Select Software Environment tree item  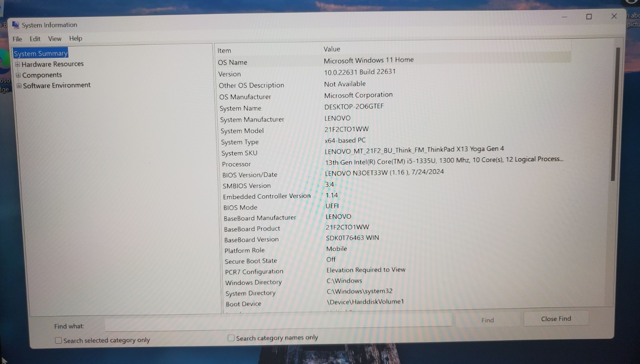coord(57,85)
